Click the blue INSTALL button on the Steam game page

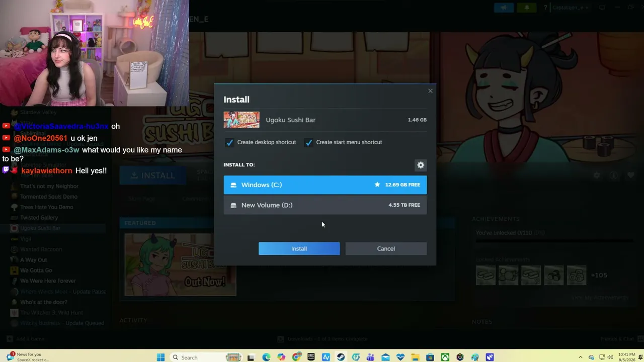coord(152,175)
